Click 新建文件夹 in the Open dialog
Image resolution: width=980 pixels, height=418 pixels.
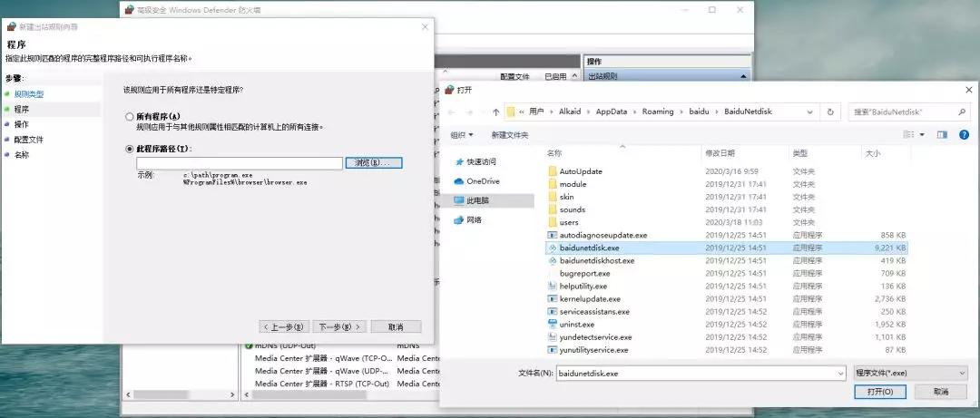509,135
